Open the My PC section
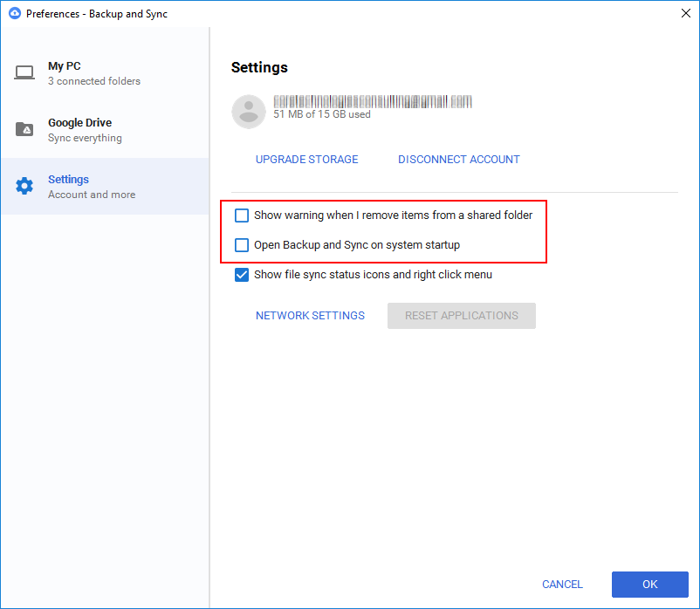Screen dimensions: 700x609 105,73
